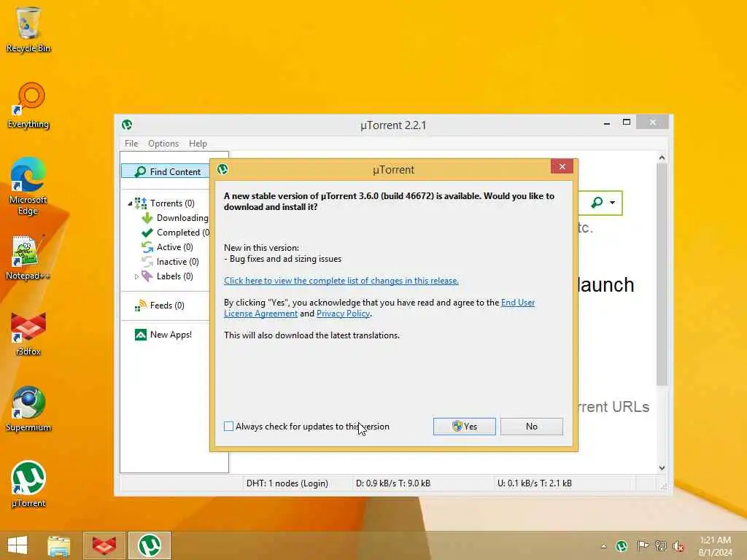Open the complete list of changes link
The width and height of the screenshot is (747, 560).
(341, 281)
